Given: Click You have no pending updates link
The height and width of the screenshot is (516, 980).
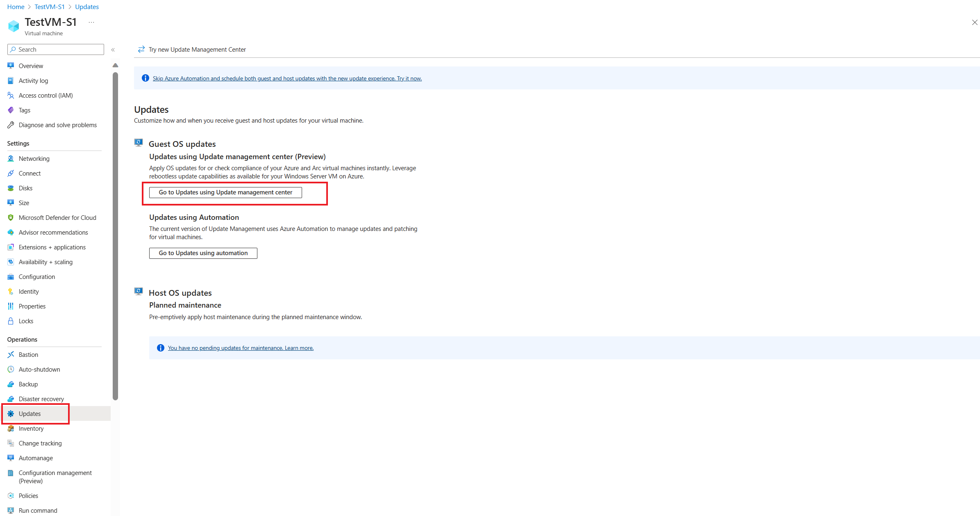Looking at the screenshot, I should point(240,347).
